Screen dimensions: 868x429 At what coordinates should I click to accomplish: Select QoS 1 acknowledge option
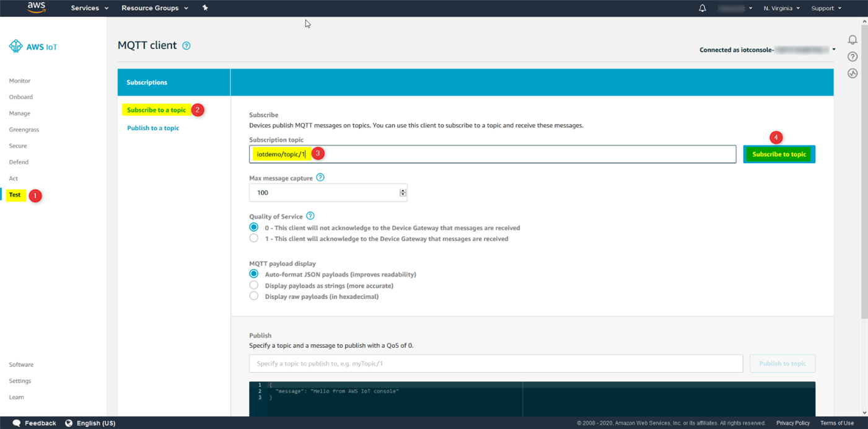(253, 238)
